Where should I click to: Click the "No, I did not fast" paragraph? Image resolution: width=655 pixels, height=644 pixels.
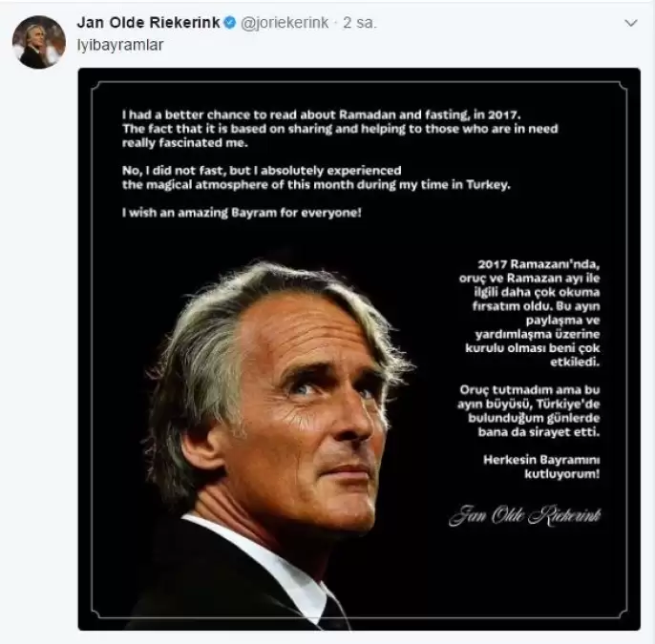pos(315,177)
